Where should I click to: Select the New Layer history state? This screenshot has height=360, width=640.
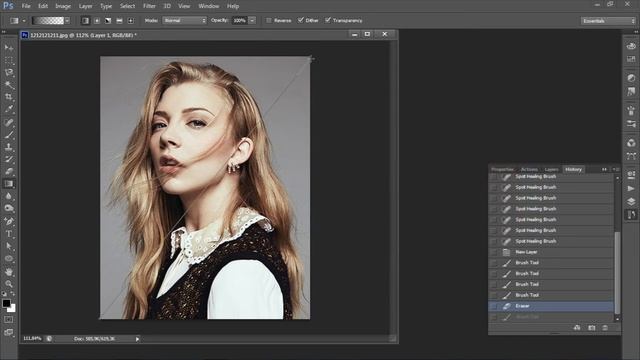point(551,252)
